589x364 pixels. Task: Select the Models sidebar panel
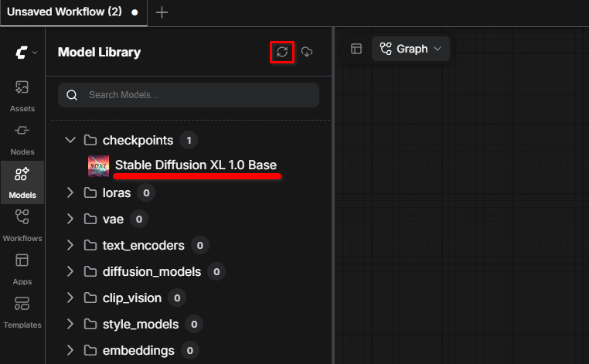pos(22,182)
